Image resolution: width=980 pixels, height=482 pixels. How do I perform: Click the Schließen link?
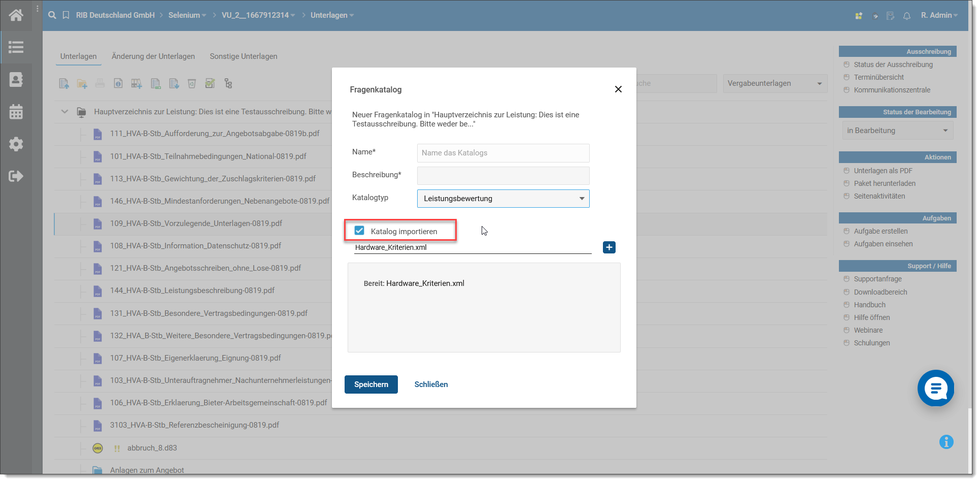coord(431,384)
